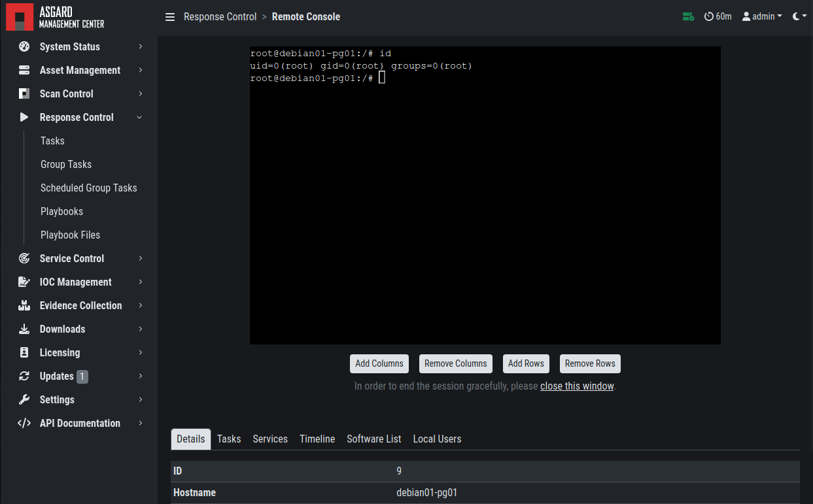Click the Updates badge showing 1

(x=82, y=377)
